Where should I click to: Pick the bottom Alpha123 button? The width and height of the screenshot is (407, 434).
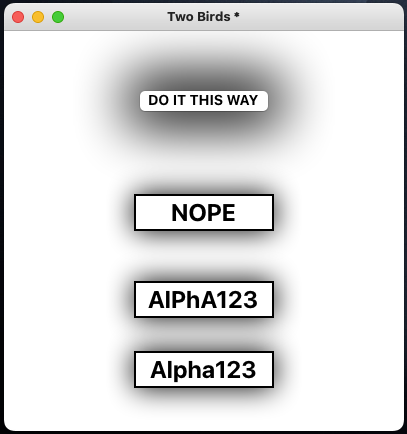tap(204, 369)
